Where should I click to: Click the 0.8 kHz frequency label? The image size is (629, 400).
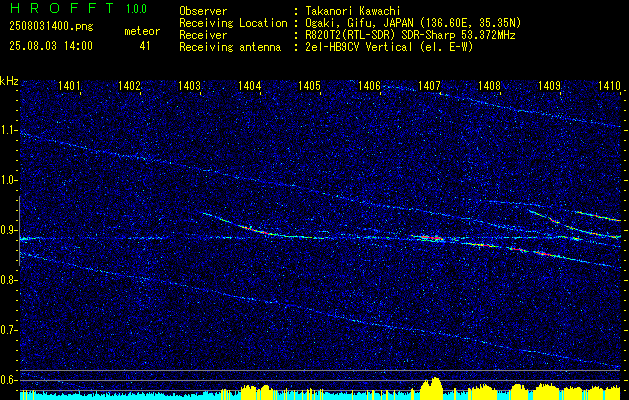[x=8, y=280]
